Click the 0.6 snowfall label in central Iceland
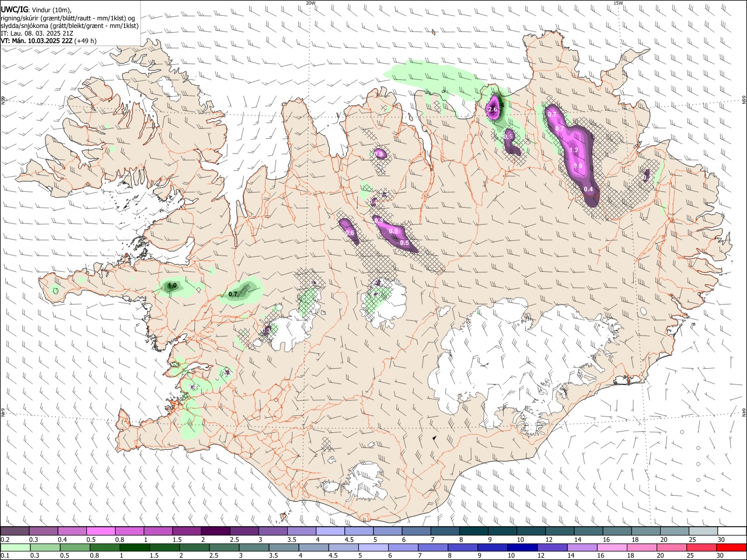Image resolution: width=747 pixels, height=560 pixels. coord(350,233)
